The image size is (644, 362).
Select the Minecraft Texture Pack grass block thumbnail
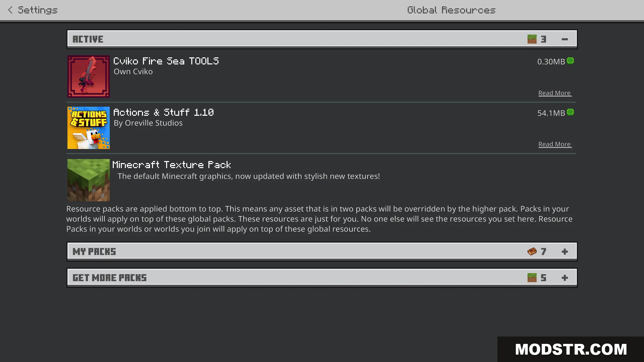click(x=89, y=180)
